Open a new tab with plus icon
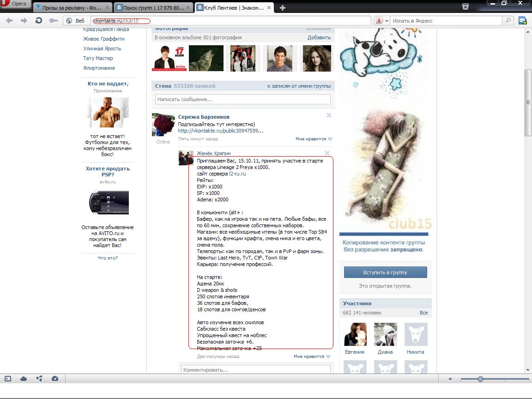532x399 pixels. pos(282,8)
